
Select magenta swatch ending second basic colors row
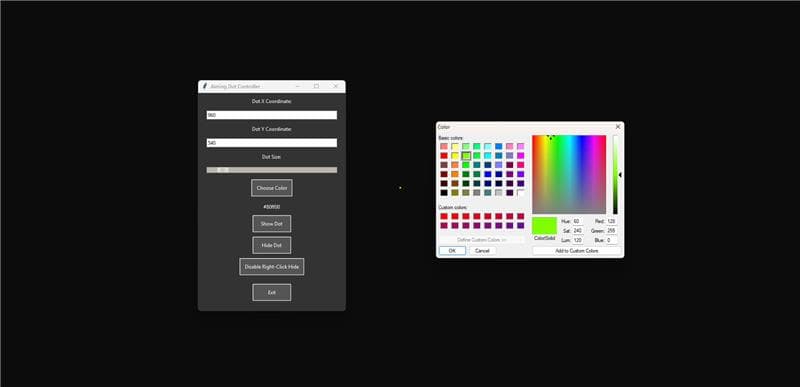pyautogui.click(x=520, y=156)
